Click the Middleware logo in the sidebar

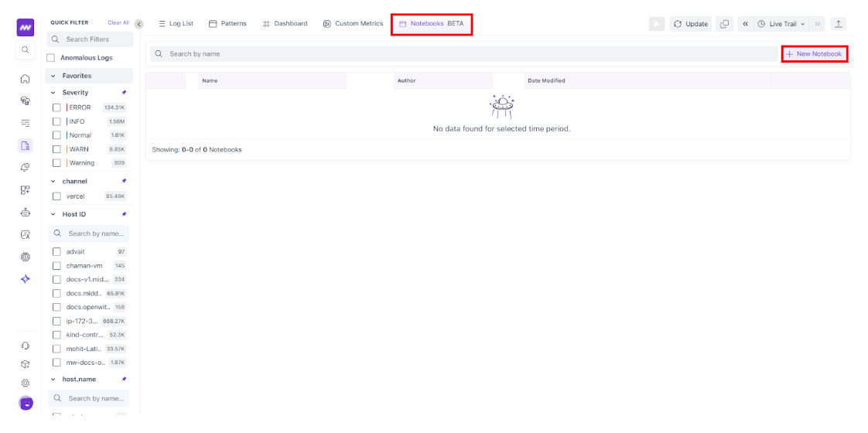(25, 28)
